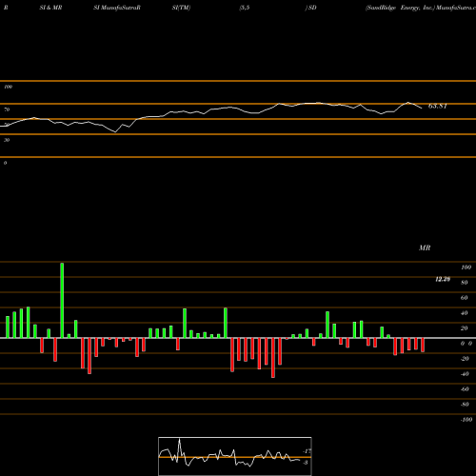Click the MR axis label -80
The image size is (476, 476).
465,405
